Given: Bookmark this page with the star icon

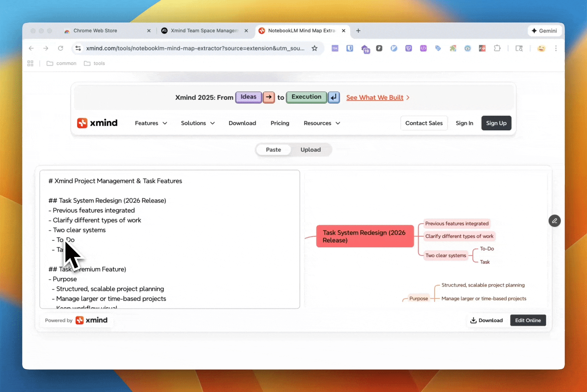Looking at the screenshot, I should 315,48.
